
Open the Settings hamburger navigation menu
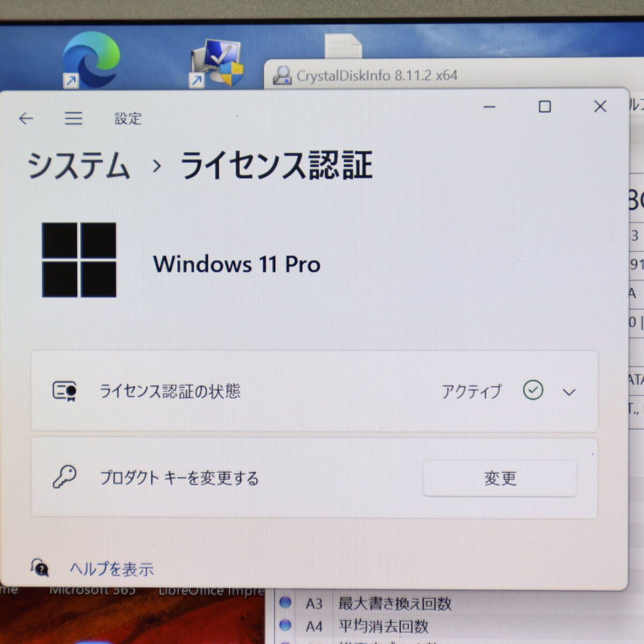click(x=74, y=119)
